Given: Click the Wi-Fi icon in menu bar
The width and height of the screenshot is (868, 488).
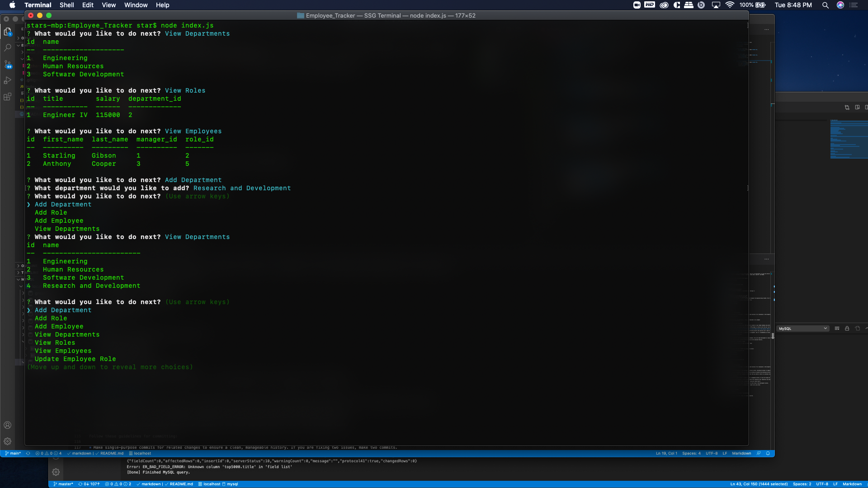Looking at the screenshot, I should click(x=730, y=5).
